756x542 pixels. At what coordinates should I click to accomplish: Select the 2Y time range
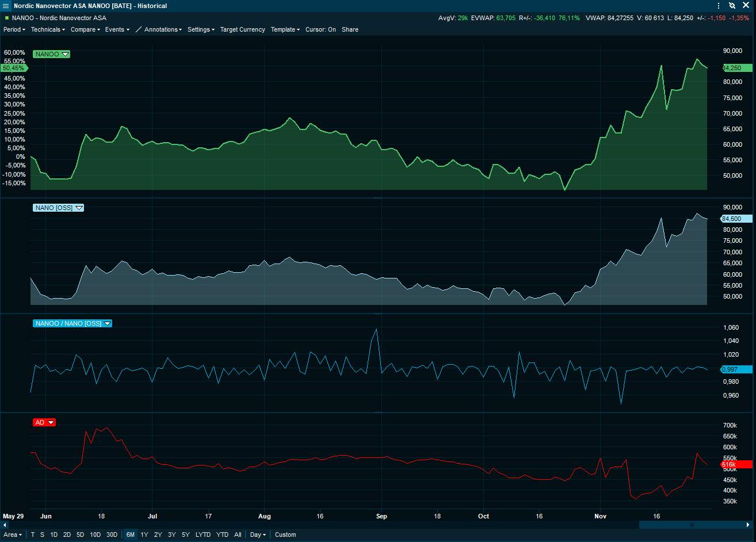(x=158, y=535)
